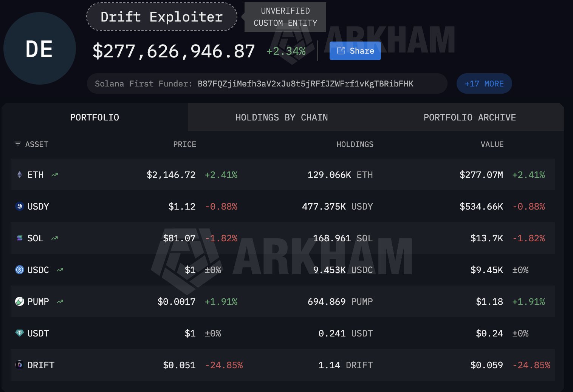Open the trend chart icon next to PUMP

click(x=60, y=302)
